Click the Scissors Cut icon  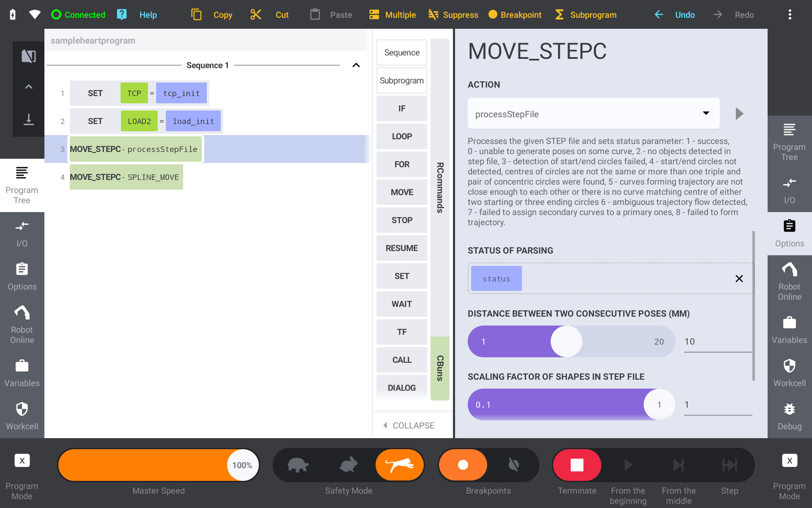pos(256,15)
